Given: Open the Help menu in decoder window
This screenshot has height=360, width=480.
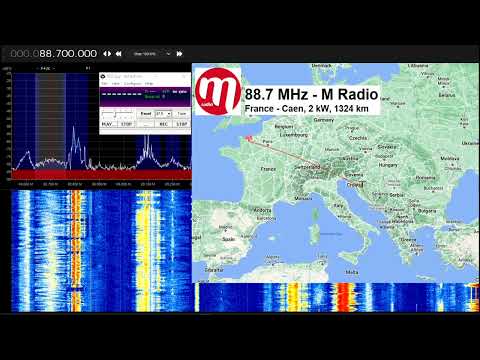Looking at the screenshot, I should 149,83.
